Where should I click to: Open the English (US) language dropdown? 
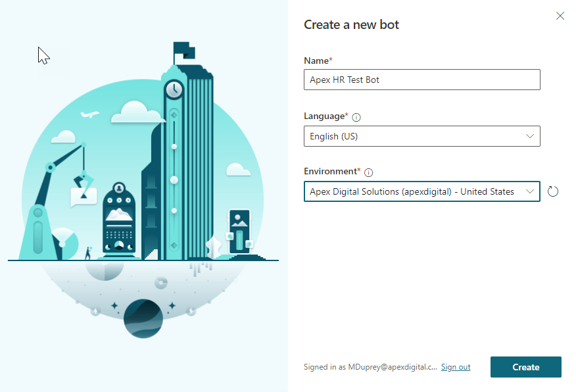coord(414,136)
